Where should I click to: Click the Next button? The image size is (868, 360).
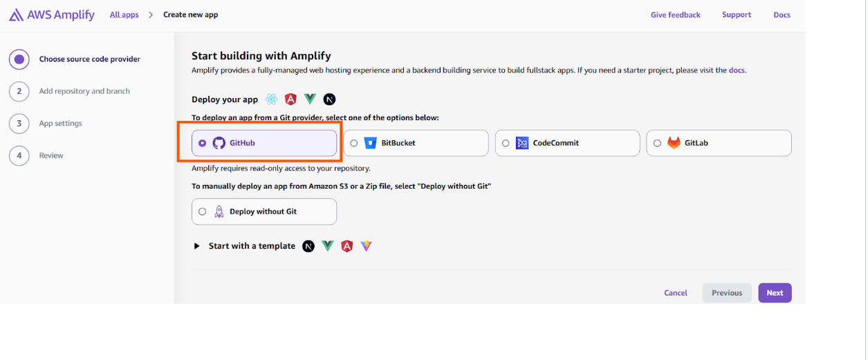[x=775, y=293]
